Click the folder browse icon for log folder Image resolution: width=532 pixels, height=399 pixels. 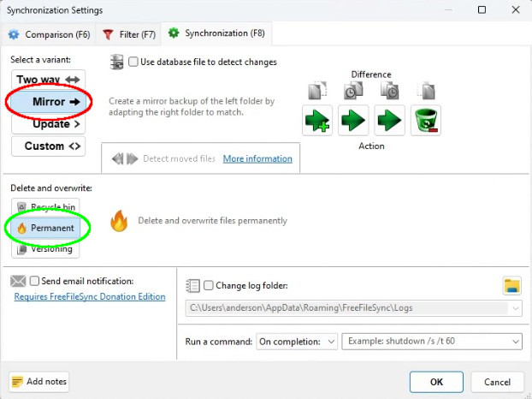click(512, 286)
